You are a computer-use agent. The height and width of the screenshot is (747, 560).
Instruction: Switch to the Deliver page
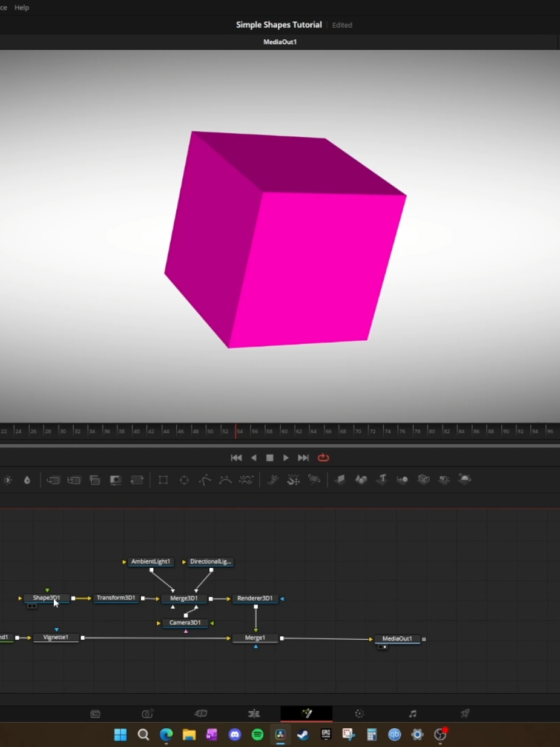pos(465,714)
